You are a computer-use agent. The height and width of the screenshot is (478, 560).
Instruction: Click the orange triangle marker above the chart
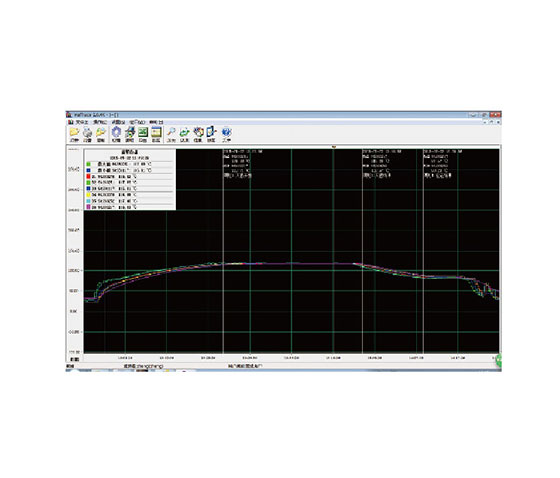[x=334, y=147]
